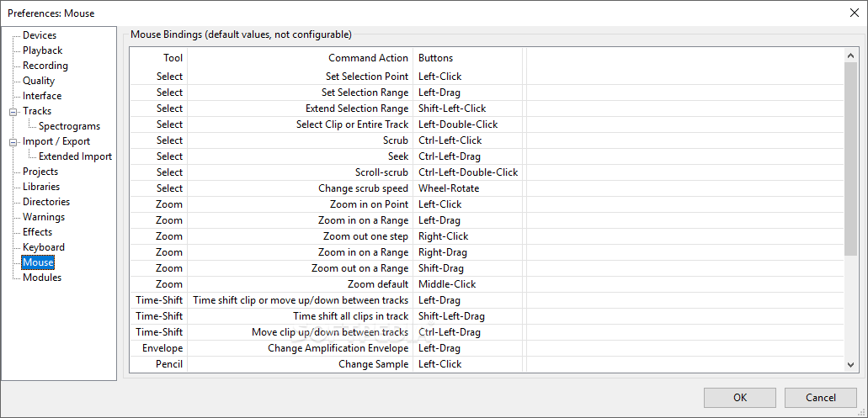Click the OK button

coord(740,398)
